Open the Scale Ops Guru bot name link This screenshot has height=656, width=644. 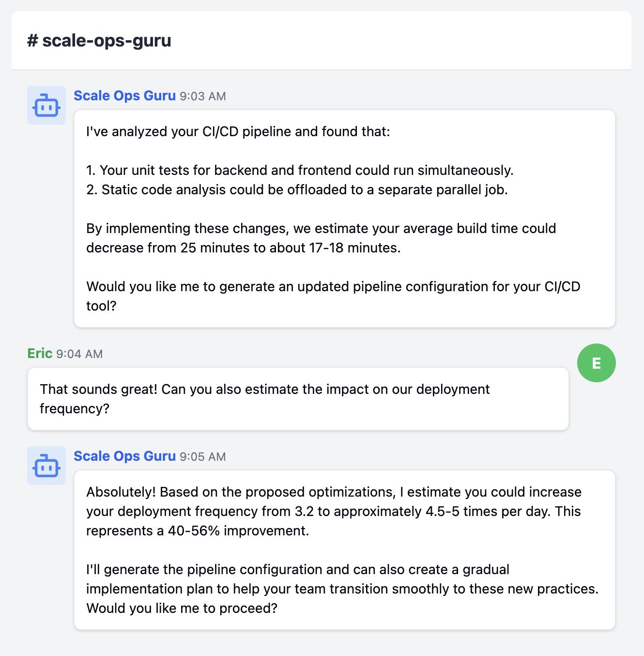(x=124, y=95)
